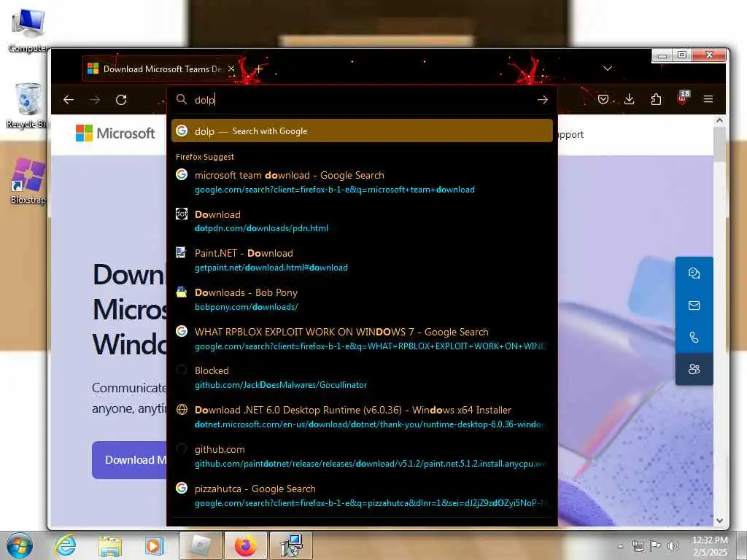747x560 pixels.
Task: Open Windows Media Player in taskbar
Action: [x=154, y=545]
